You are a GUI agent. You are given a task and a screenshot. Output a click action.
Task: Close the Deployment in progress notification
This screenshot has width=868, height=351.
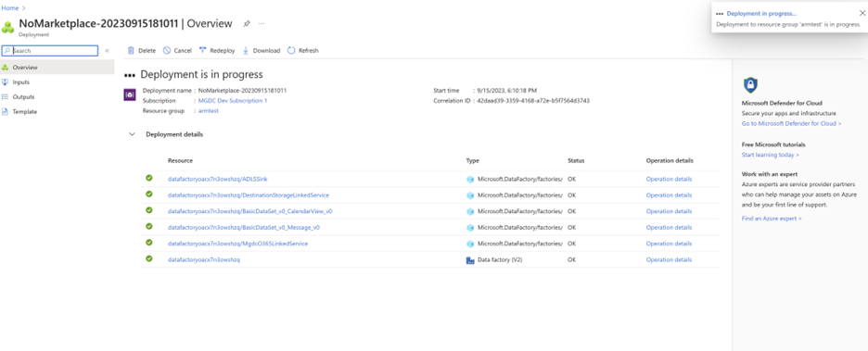point(862,13)
